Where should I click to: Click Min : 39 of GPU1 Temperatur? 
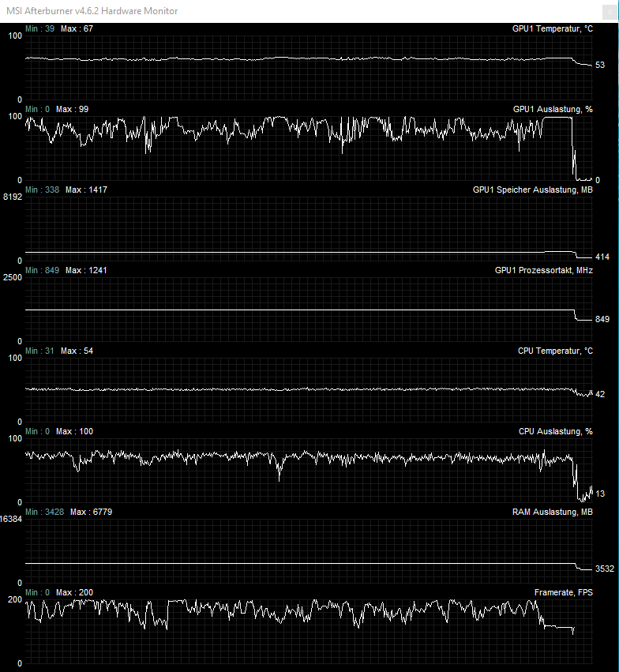[39, 28]
